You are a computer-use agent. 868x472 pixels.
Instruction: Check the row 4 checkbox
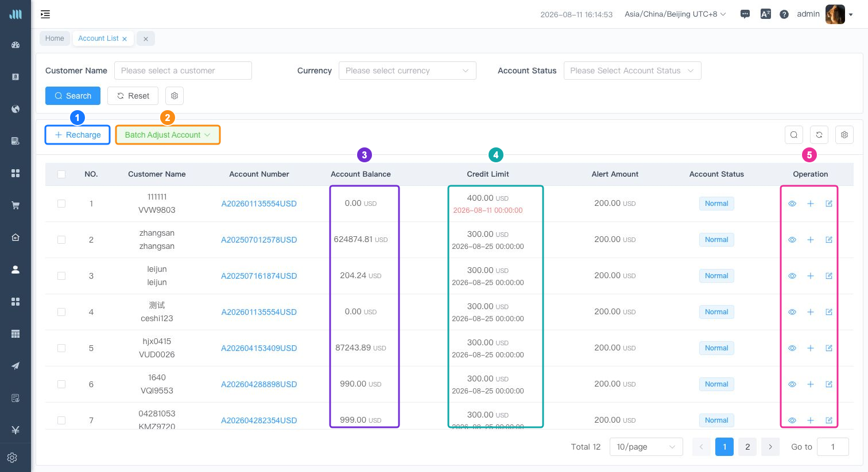tap(61, 312)
